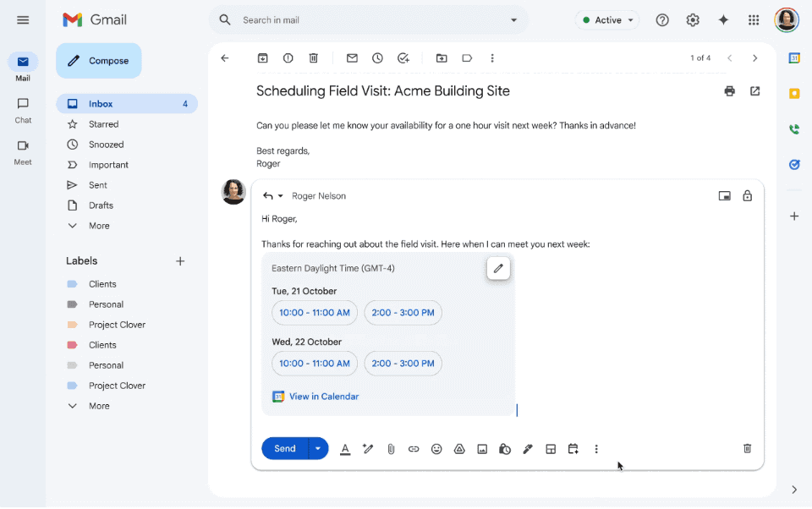The width and height of the screenshot is (812, 509).
Task: Insert files using Google Drive
Action: 459,449
